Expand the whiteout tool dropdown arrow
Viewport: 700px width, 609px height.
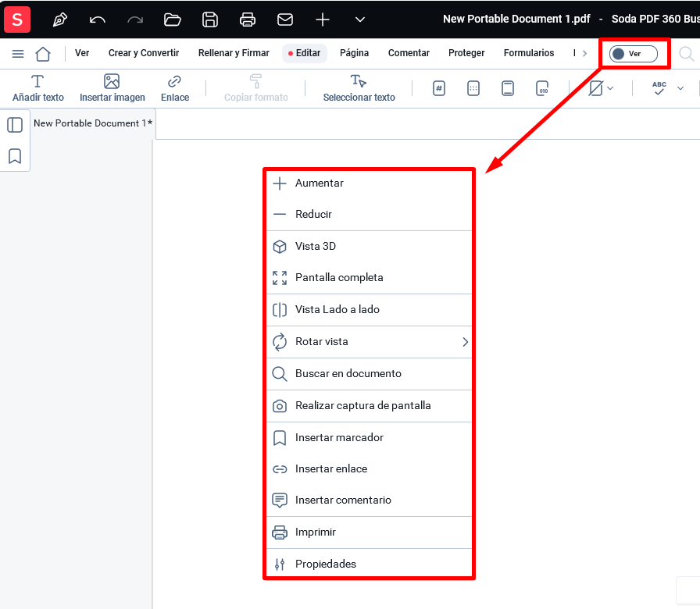[x=610, y=88]
